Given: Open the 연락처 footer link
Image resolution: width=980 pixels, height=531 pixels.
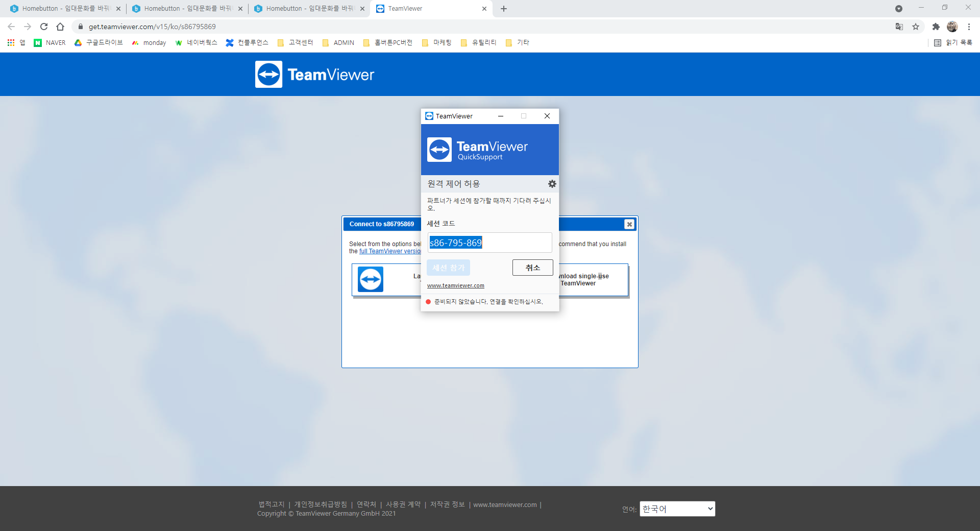Looking at the screenshot, I should (x=366, y=504).
